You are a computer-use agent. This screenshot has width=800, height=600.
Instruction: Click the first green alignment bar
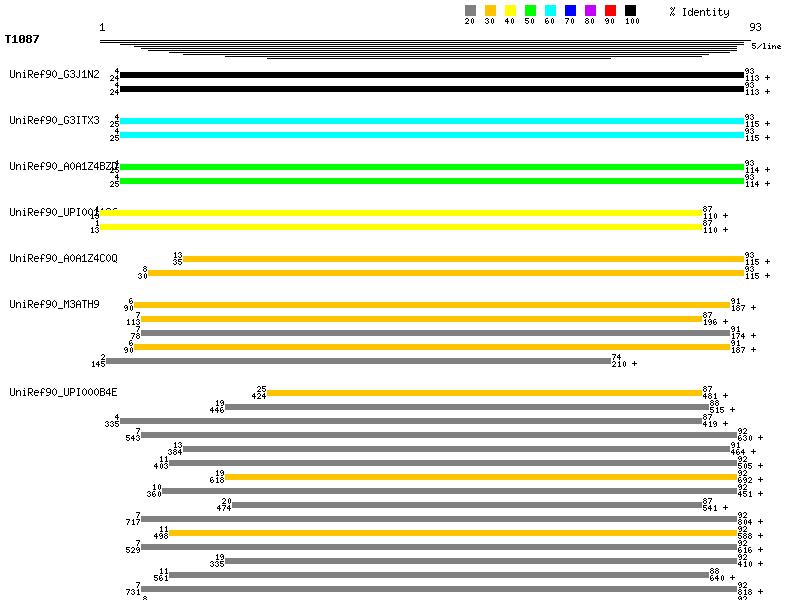tap(431, 167)
